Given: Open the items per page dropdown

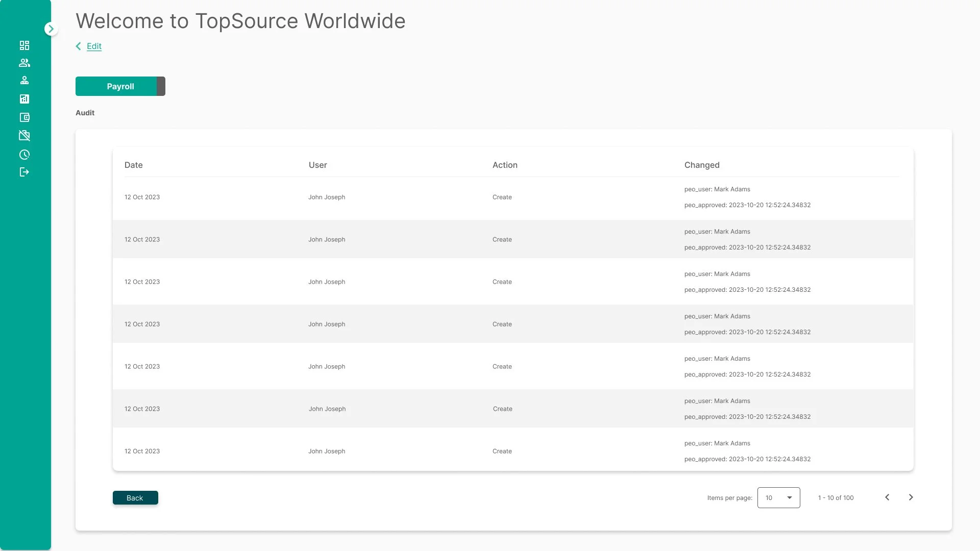Looking at the screenshot, I should pos(778,497).
